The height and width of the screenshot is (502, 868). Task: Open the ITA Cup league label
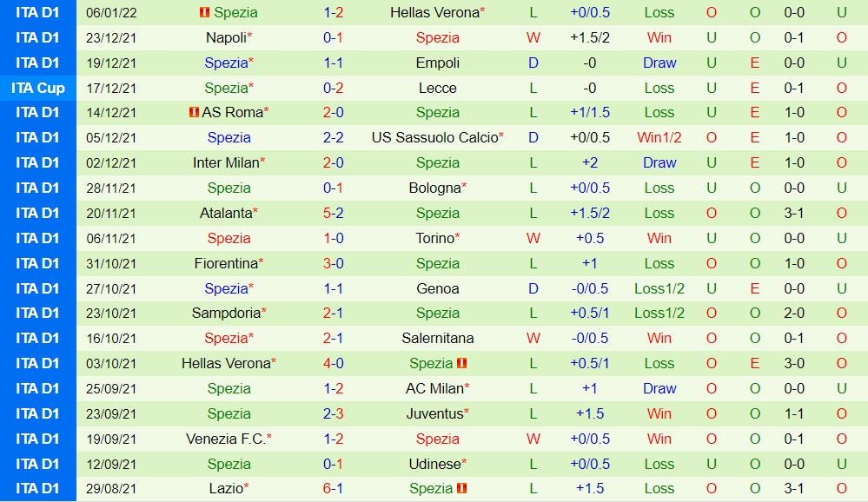click(38, 88)
